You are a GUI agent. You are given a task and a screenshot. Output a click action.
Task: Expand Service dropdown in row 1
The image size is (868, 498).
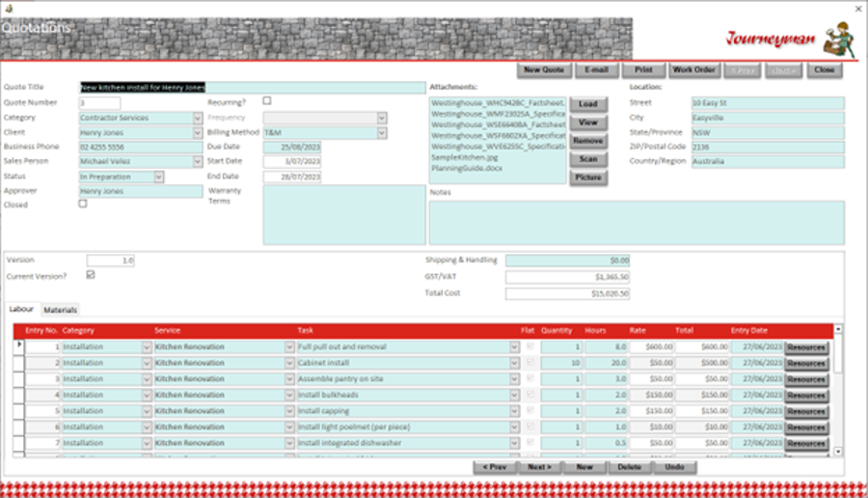point(289,346)
